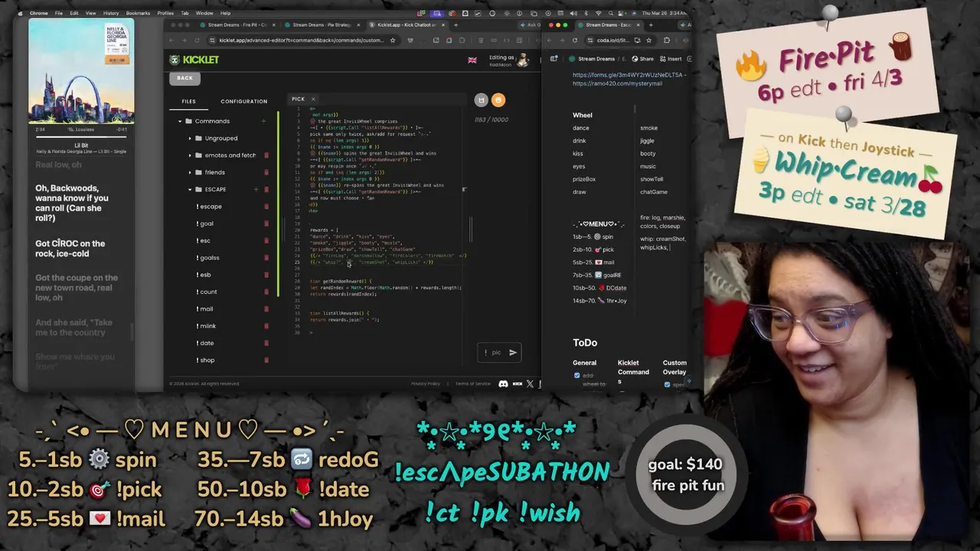This screenshot has width=980, height=551.
Task: Click the trash icon next to !esc
Action: [266, 240]
